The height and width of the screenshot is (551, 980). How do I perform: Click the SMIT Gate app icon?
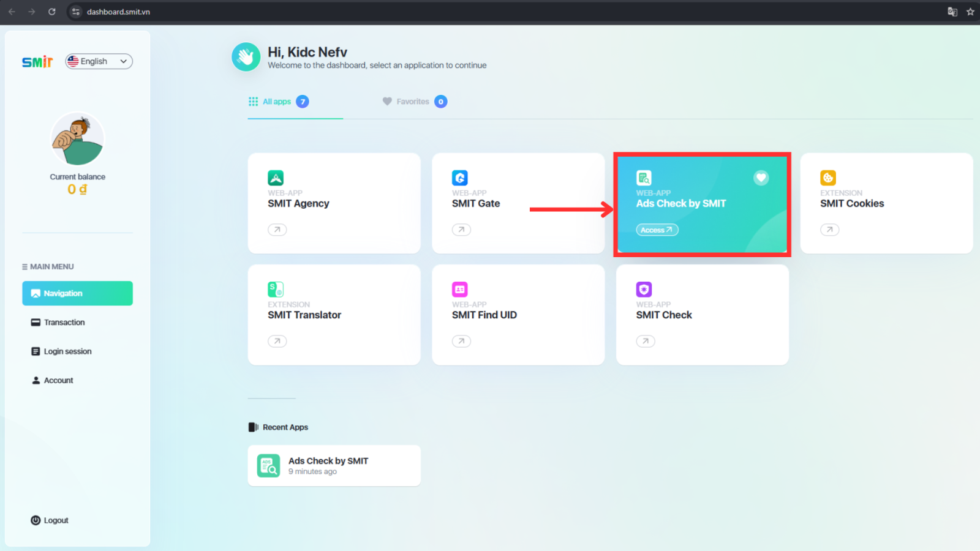click(459, 178)
